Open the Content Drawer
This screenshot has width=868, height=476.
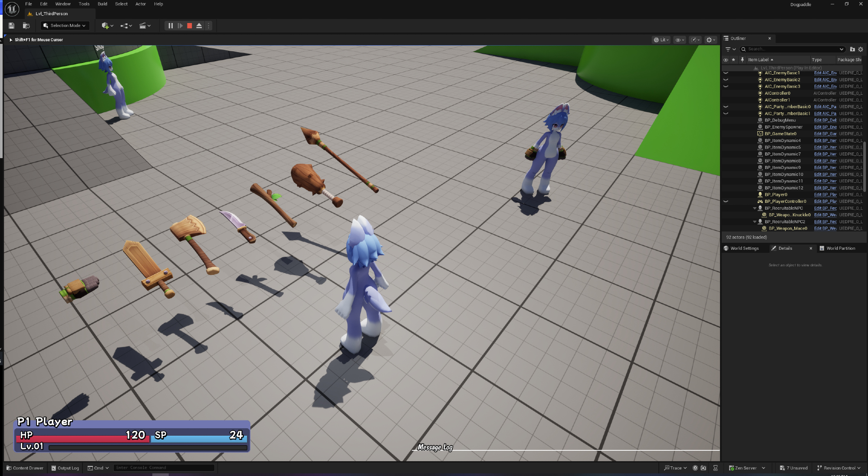tap(25, 468)
